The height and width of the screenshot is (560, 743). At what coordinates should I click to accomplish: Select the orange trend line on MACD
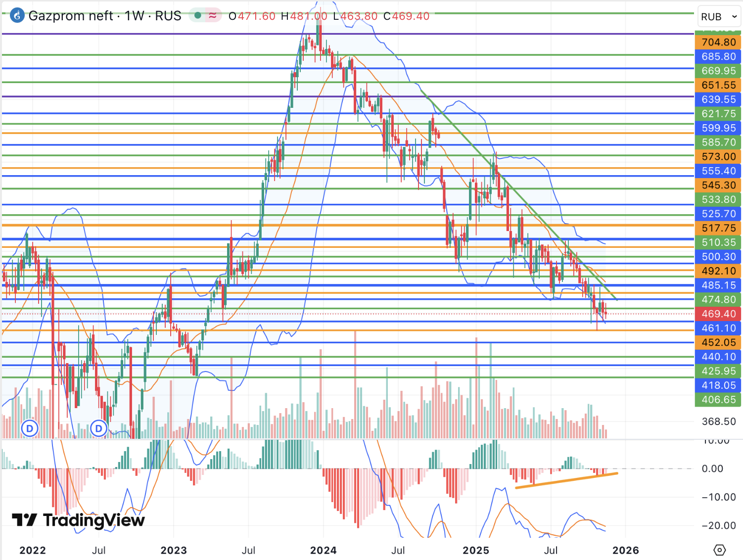(x=566, y=480)
